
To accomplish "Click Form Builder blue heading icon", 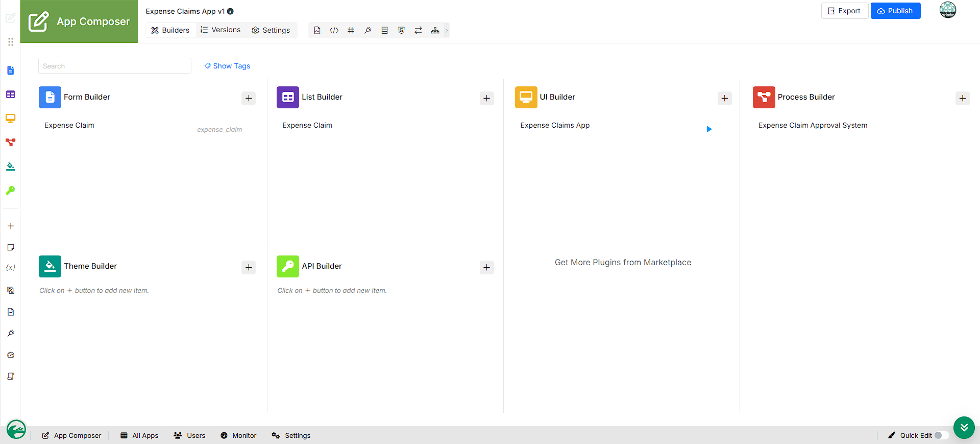I will 50,97.
